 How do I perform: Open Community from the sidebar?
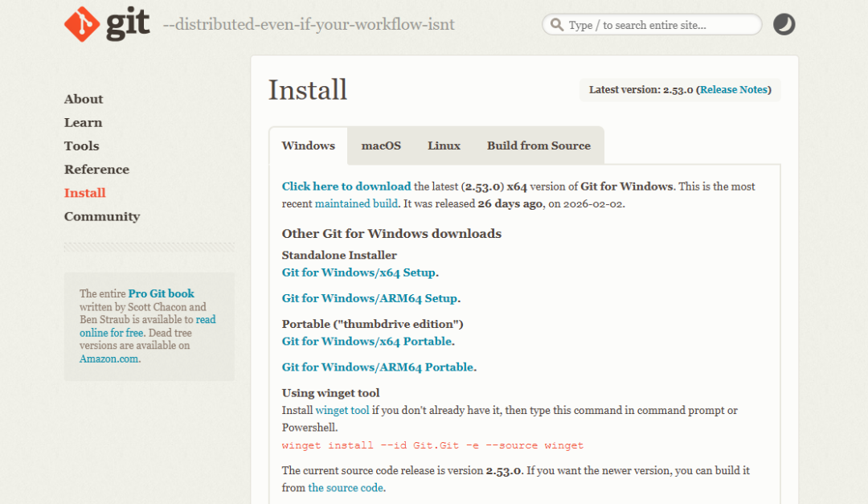102,216
